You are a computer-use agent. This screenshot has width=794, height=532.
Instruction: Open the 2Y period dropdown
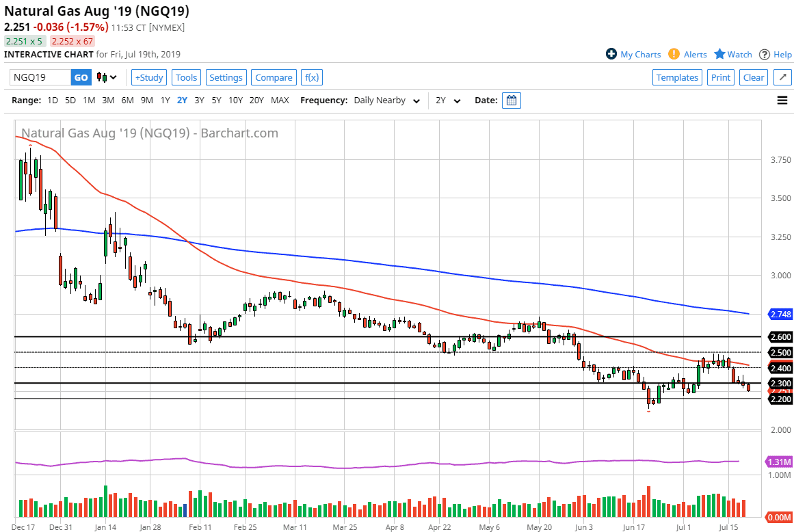click(x=449, y=101)
